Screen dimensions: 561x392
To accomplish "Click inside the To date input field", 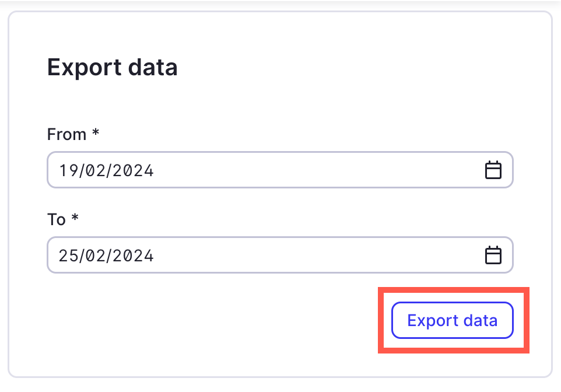I will click(233, 255).
